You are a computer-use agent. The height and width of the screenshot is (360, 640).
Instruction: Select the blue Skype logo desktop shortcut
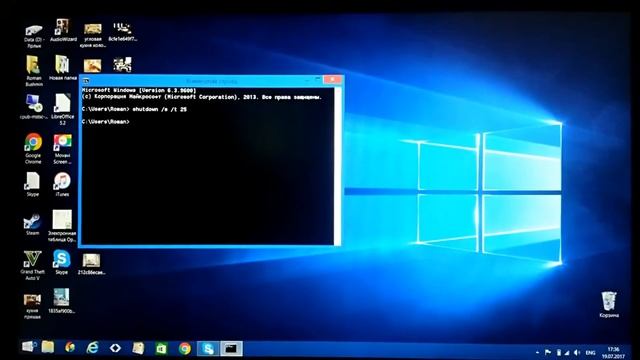coord(62,262)
